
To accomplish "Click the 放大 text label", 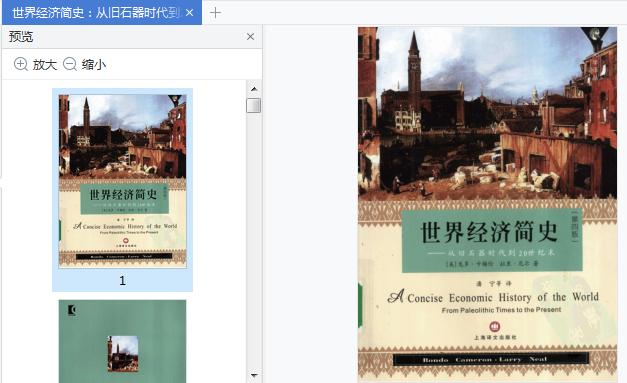I will tap(45, 64).
